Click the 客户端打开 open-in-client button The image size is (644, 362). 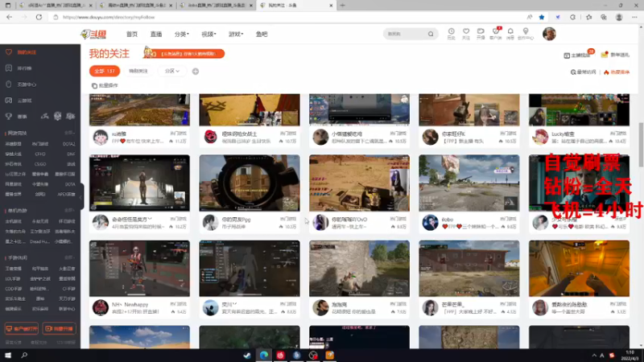(22, 329)
